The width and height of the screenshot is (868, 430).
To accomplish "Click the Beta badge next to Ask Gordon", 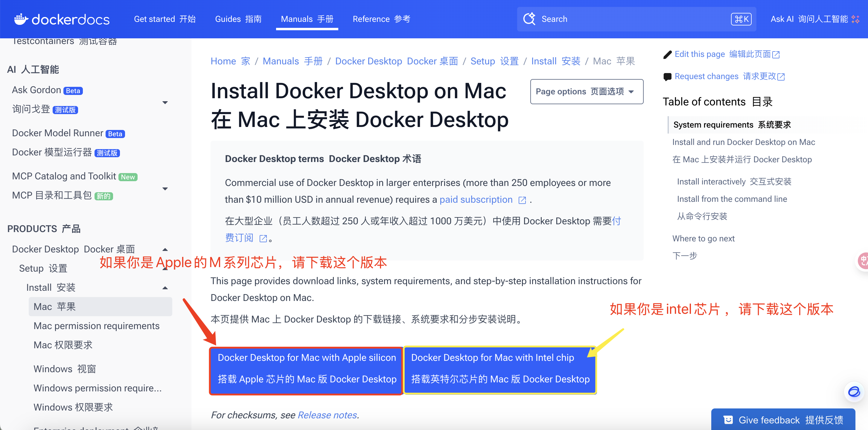I will click(x=73, y=91).
